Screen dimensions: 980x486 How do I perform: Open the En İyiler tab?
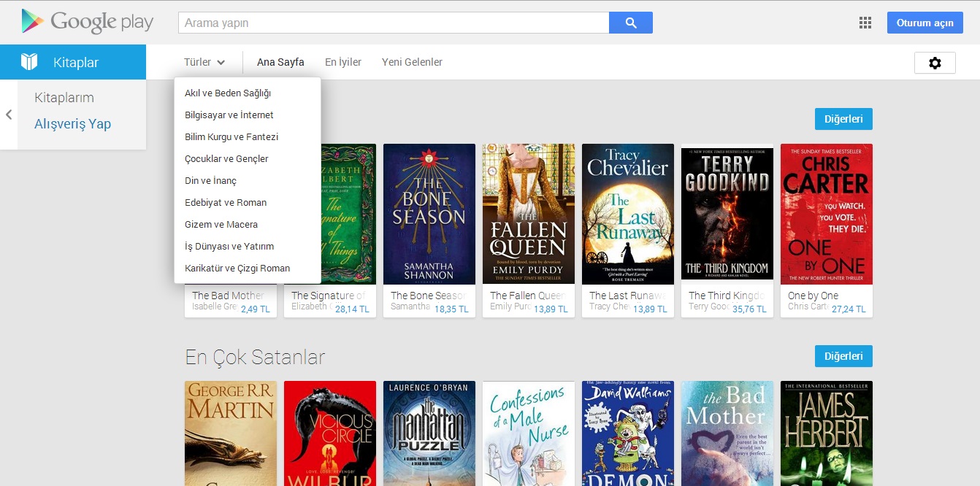pos(343,62)
